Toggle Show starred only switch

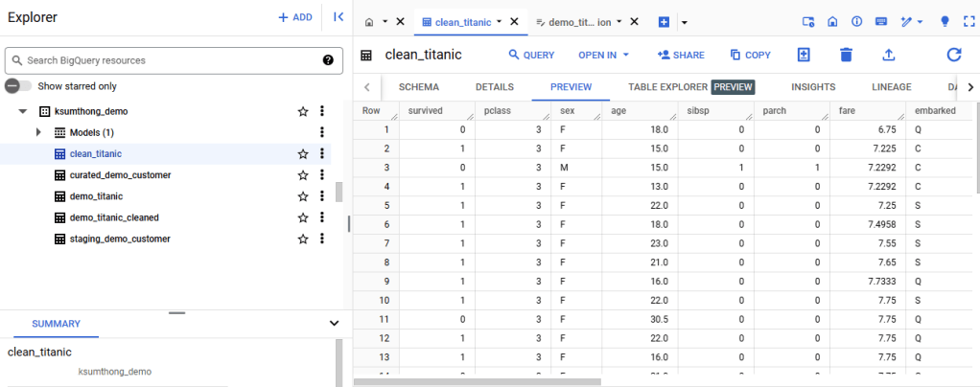pyautogui.click(x=13, y=86)
